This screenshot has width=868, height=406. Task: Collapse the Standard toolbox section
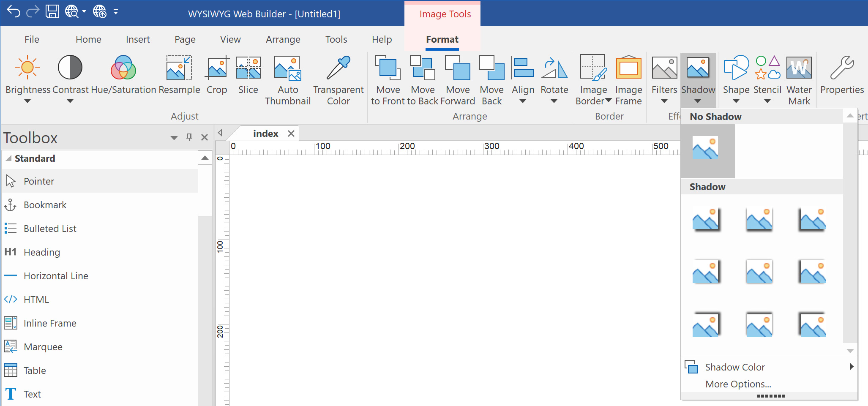pyautogui.click(x=8, y=158)
